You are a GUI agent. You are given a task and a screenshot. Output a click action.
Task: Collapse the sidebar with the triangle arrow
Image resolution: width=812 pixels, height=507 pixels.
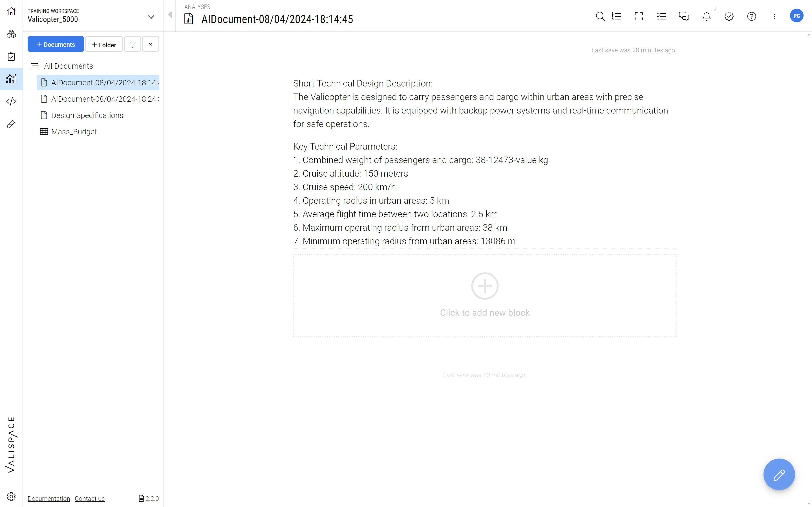tap(170, 15)
